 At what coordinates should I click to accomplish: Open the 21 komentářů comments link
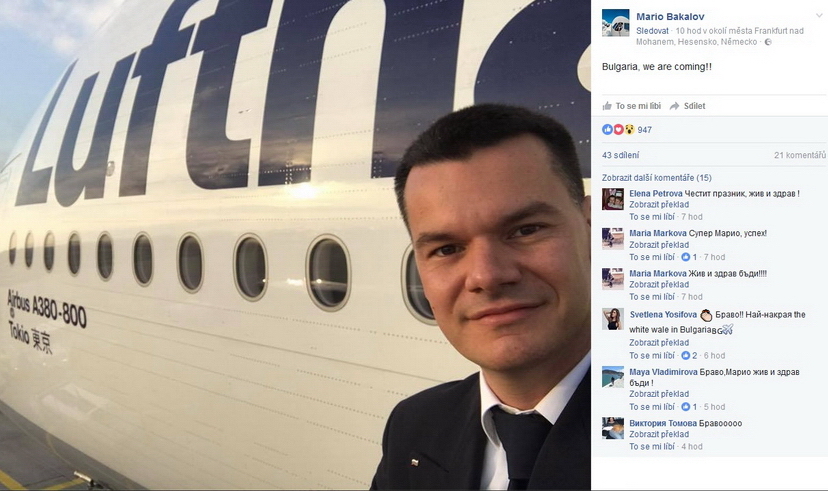pos(799,155)
